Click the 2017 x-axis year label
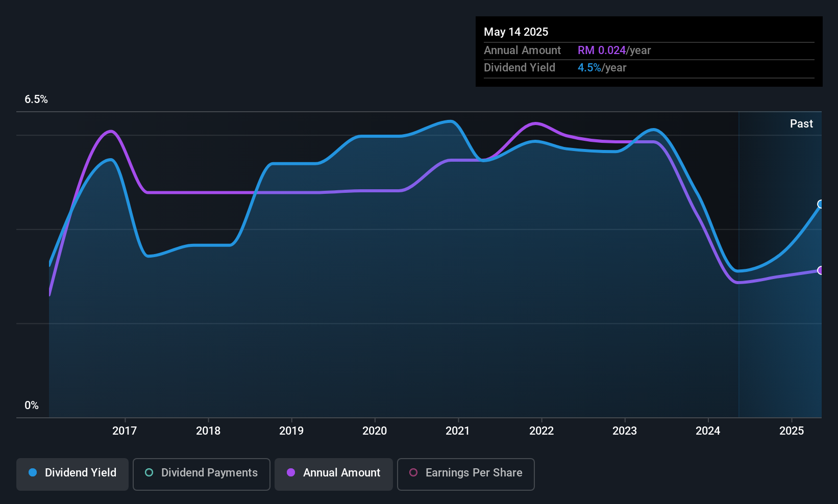The height and width of the screenshot is (504, 838). [125, 431]
